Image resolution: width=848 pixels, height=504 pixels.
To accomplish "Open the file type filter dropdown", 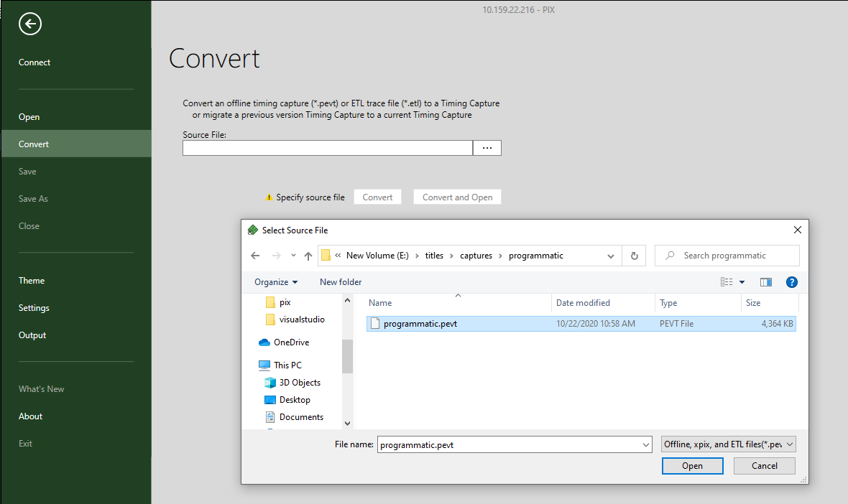I will [729, 444].
